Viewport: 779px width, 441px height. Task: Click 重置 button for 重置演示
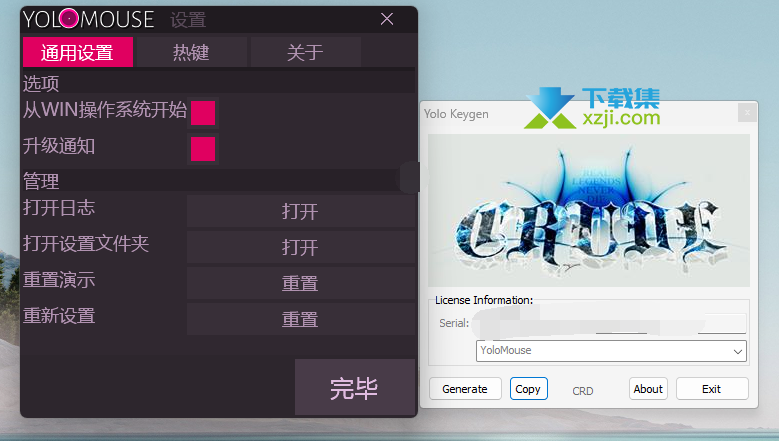click(x=301, y=283)
